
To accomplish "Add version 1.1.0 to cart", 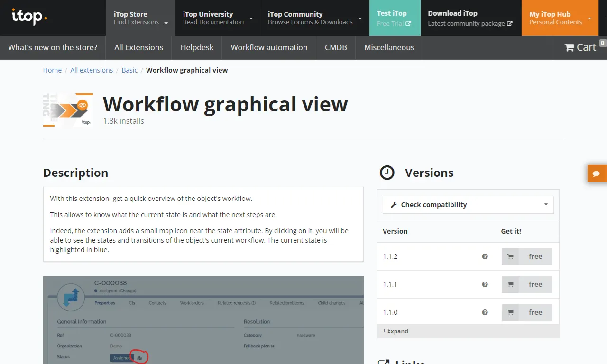I will 527,312.
